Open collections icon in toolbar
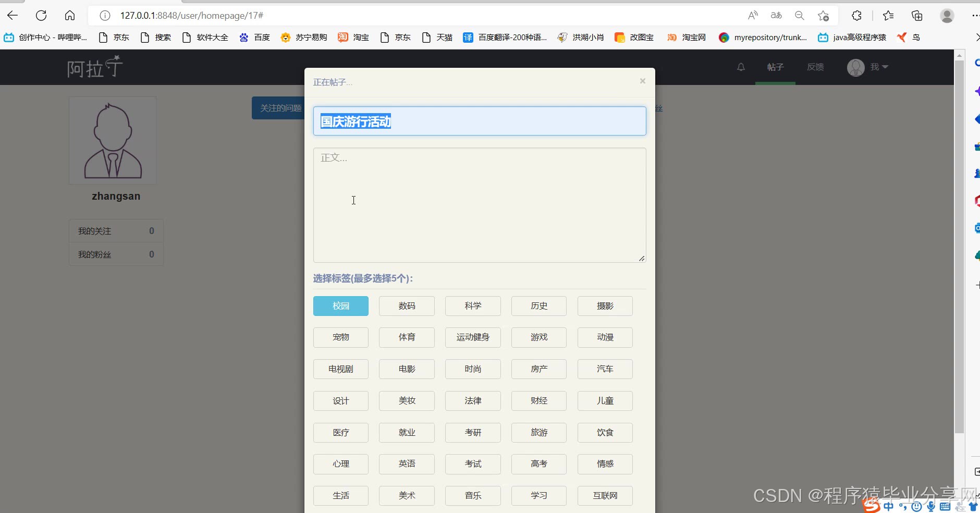 coord(917,16)
